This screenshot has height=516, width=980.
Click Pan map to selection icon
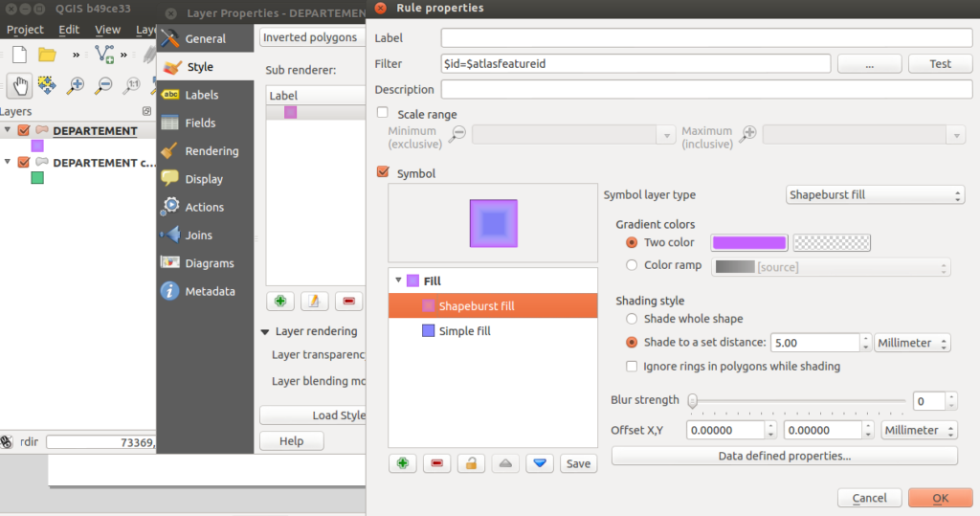[47, 84]
